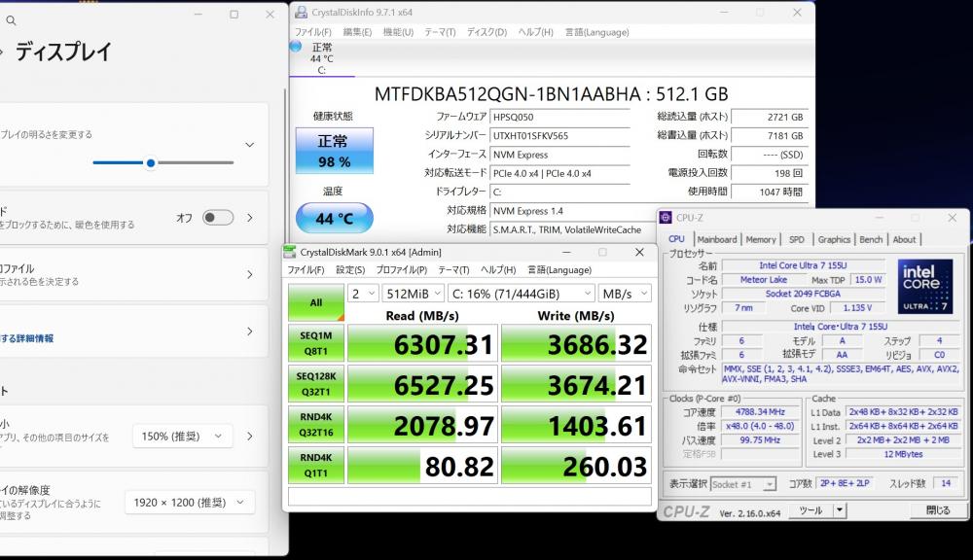Click the Intel Core Ultra 7 logo
This screenshot has width=973, height=560.
925,287
